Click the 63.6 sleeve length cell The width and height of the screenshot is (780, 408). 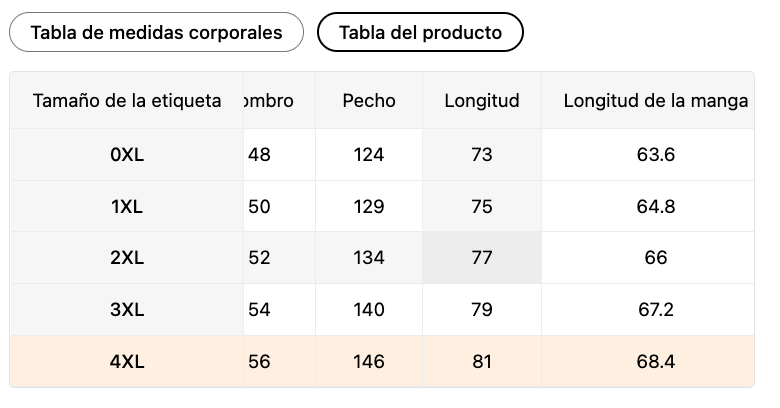(655, 155)
